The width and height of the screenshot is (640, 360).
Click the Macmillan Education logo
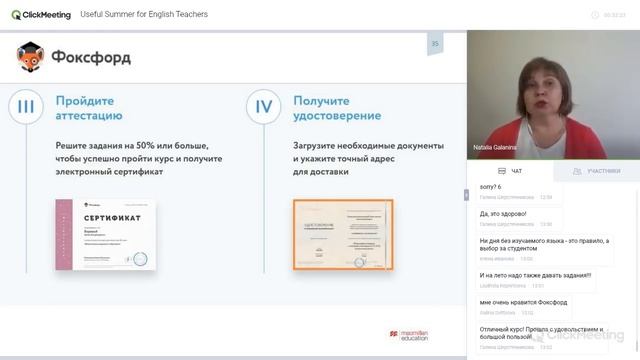coord(409,335)
